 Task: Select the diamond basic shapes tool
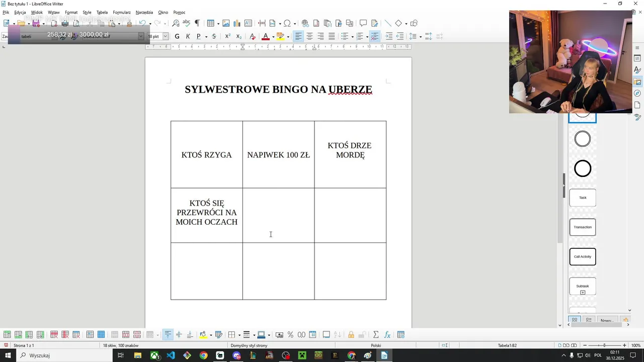coord(398,23)
